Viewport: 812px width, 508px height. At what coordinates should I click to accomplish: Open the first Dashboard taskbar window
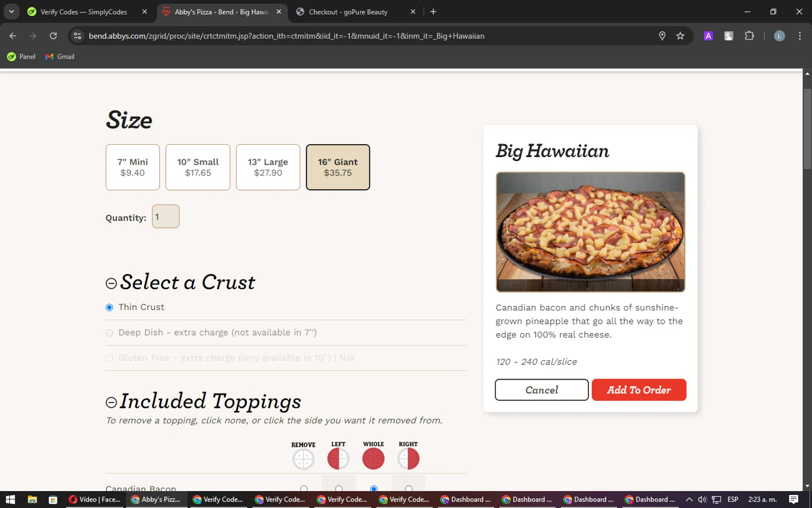[467, 499]
